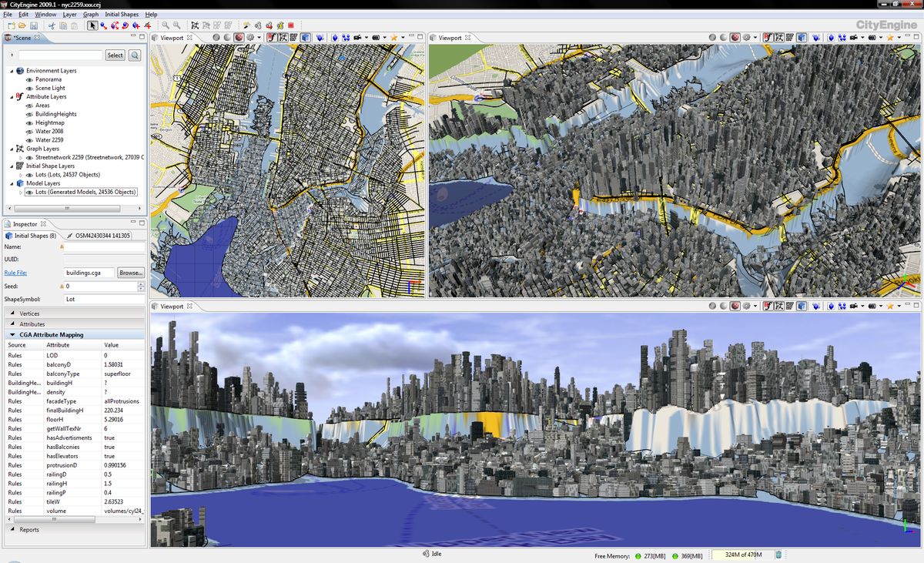Open the Initial Shapes menu
This screenshot has width=924, height=563.
122,15
